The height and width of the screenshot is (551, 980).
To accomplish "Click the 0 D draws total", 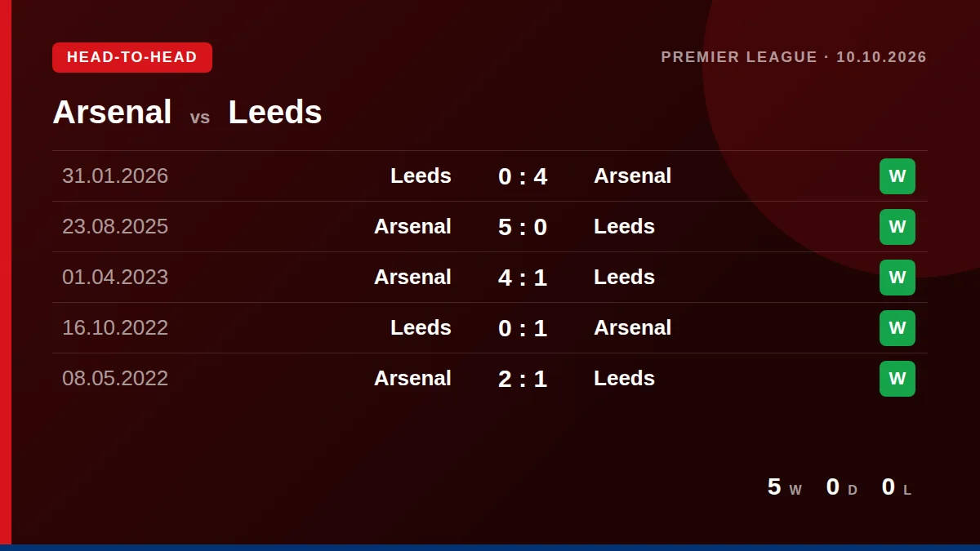I will (842, 487).
